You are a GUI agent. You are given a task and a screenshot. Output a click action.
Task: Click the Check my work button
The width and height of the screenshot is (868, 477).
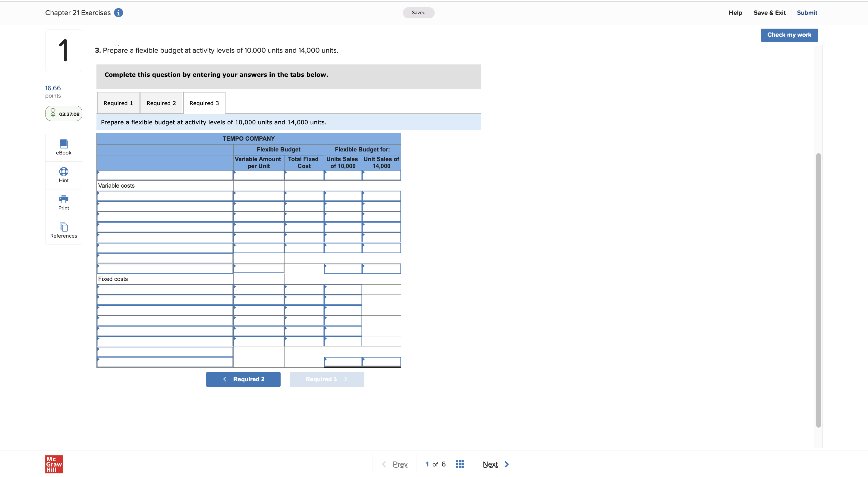point(789,35)
